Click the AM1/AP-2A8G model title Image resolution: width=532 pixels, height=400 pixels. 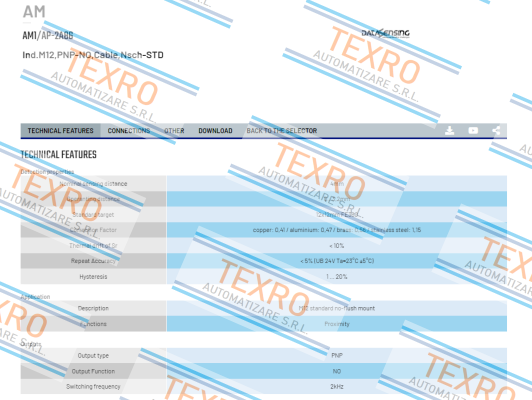click(x=48, y=35)
